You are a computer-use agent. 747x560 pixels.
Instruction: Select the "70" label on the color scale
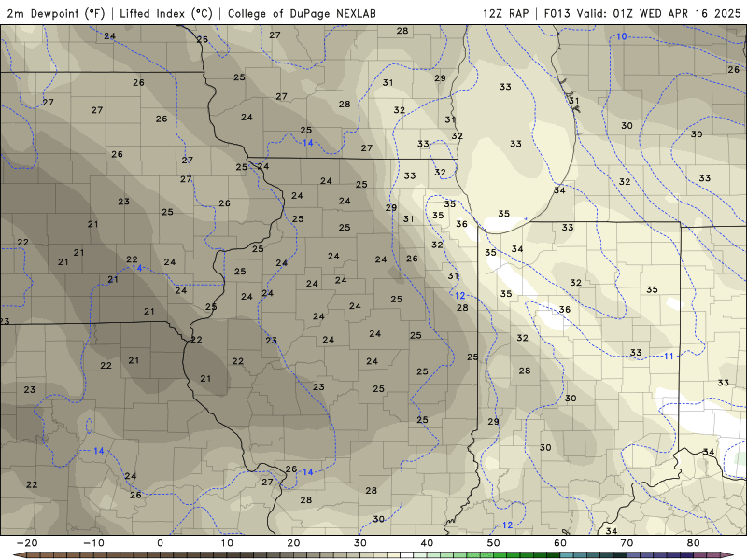click(627, 543)
